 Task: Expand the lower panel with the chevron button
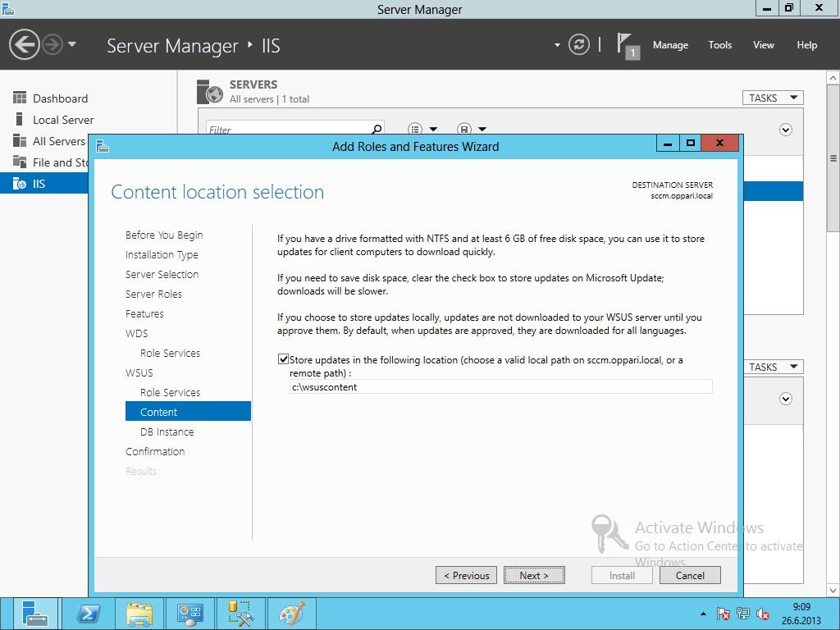pyautogui.click(x=785, y=399)
